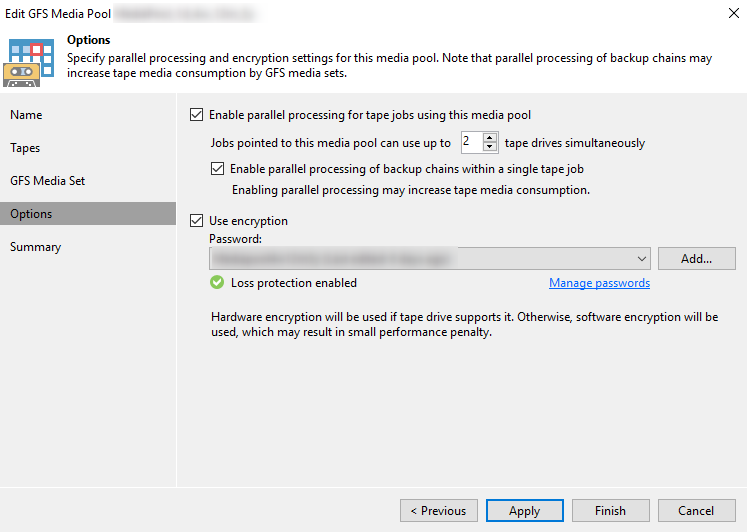Viewport: 747px width, 532px height.
Task: Click the green loss protection checkmark icon
Action: (x=217, y=283)
